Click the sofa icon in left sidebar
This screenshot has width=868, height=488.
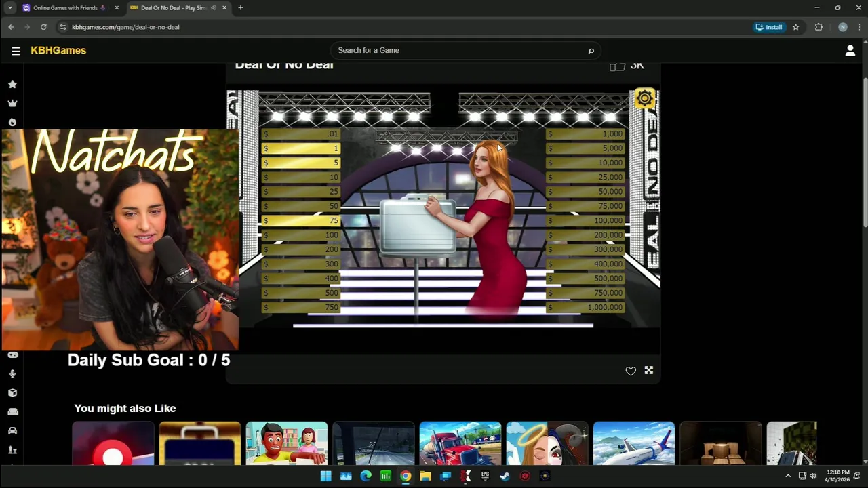(12, 411)
